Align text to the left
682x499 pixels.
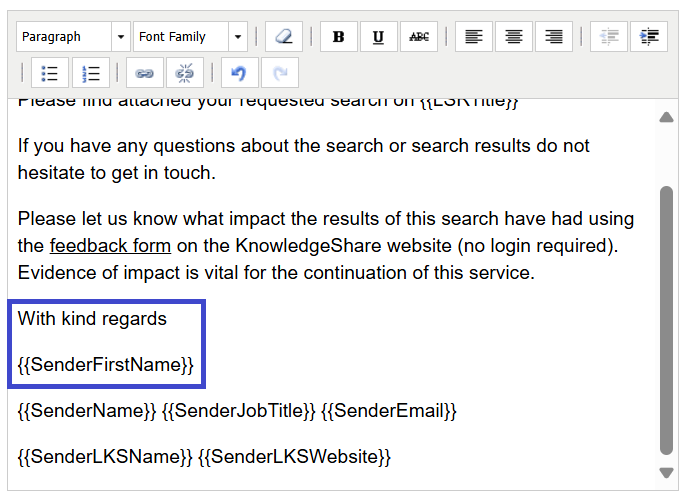tap(474, 37)
